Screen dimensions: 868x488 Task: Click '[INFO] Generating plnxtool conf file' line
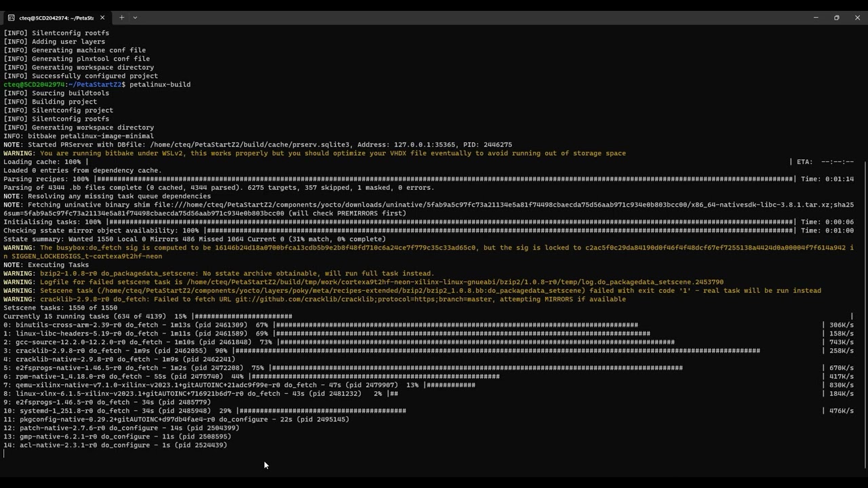tap(77, 59)
